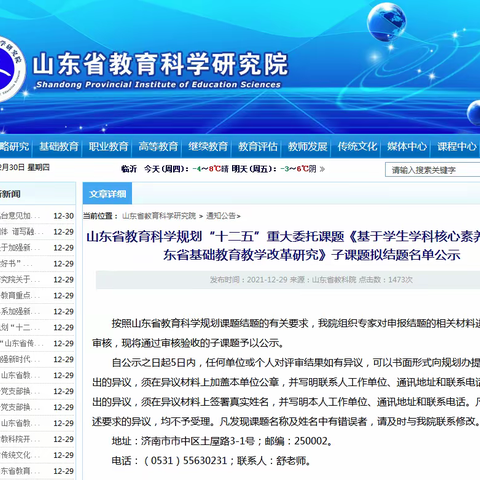Click English subtitle Shandong Provincial Institute of Education Sciences
The width and height of the screenshot is (480, 480).
(159, 85)
